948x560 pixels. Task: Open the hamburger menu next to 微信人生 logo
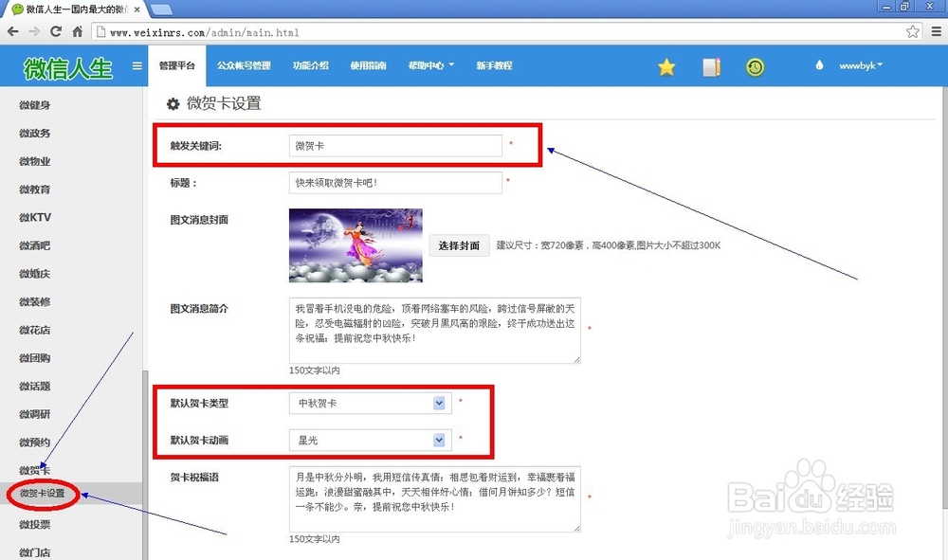tap(137, 66)
